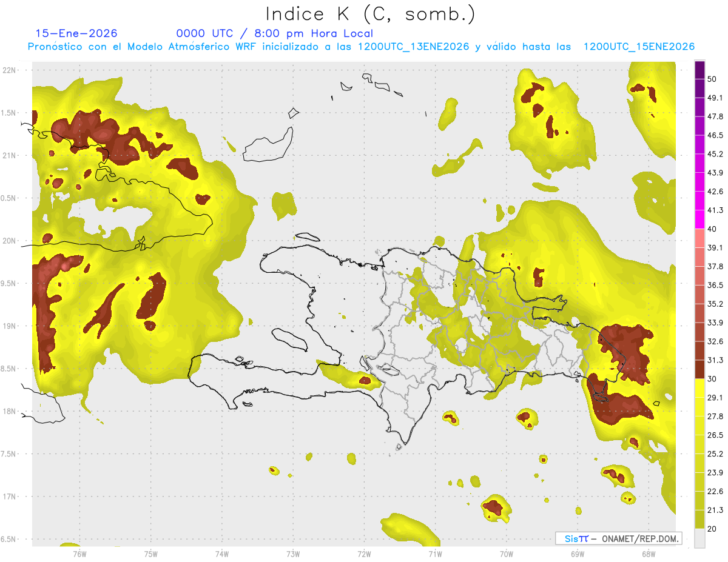This screenshot has width=728, height=562.
Task: Click latitude label '17N'
Action: [9, 497]
